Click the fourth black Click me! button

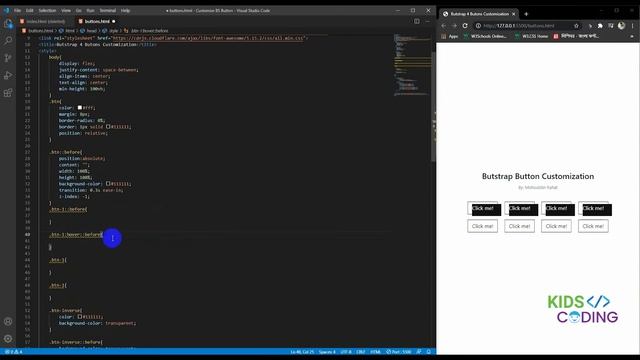point(595,209)
